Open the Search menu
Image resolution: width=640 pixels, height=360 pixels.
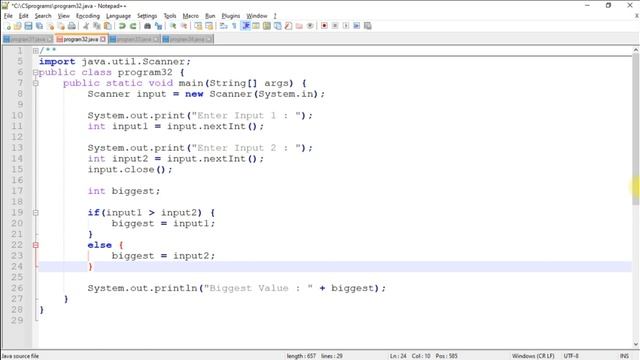tap(43, 16)
